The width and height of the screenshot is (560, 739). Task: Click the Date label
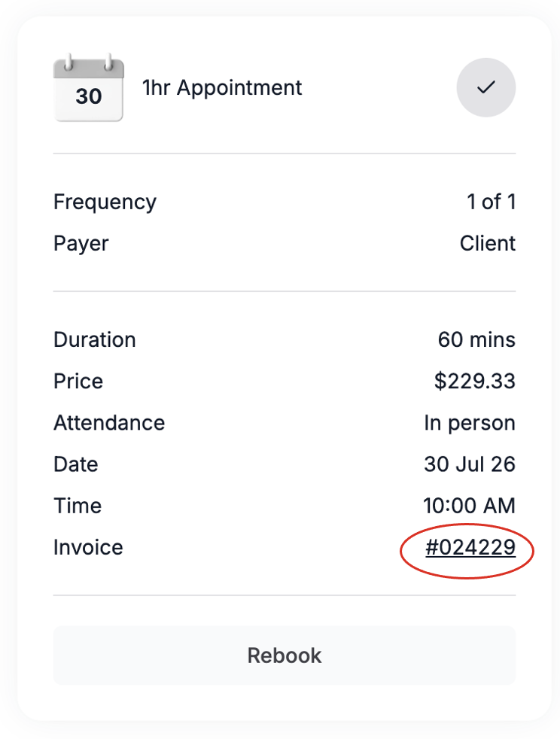[x=76, y=464]
